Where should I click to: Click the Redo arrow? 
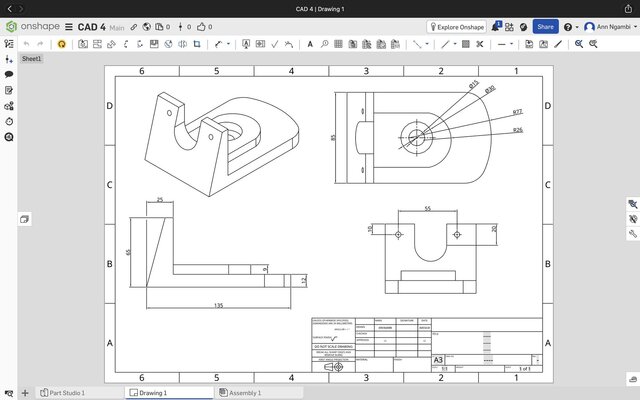click(x=40, y=44)
